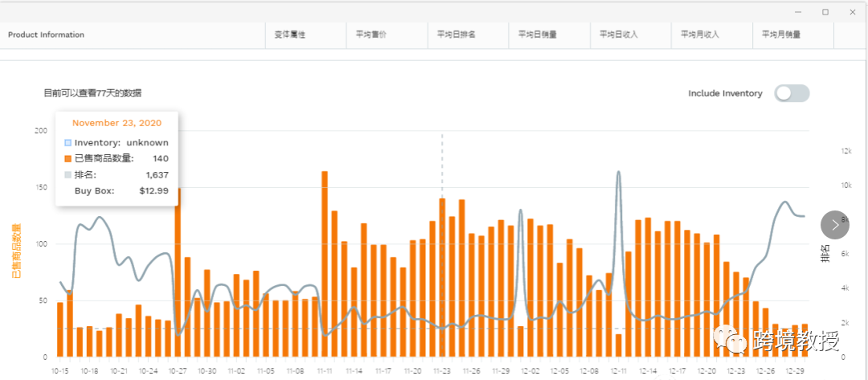The width and height of the screenshot is (868, 380).
Task: Go to next chart with arrow button
Action: 835,225
